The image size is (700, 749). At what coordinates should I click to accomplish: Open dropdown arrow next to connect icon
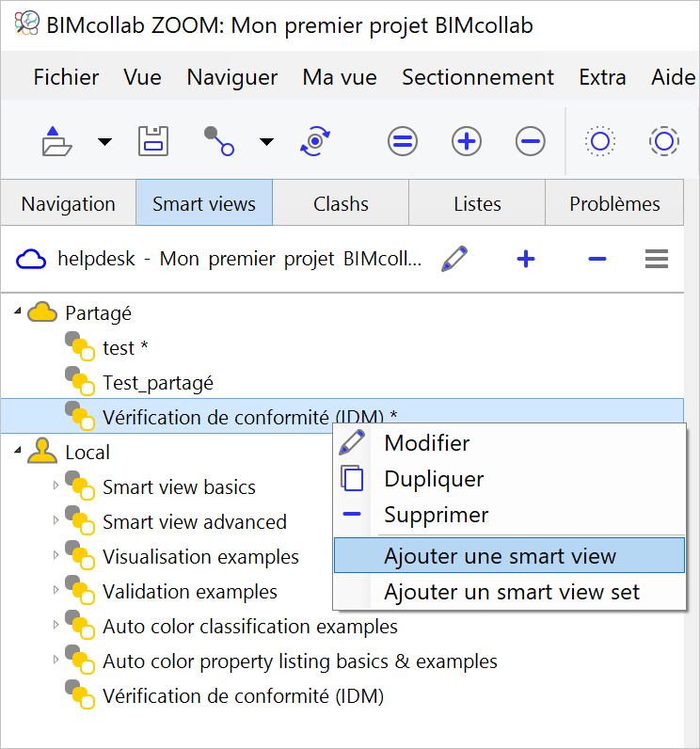point(266,141)
